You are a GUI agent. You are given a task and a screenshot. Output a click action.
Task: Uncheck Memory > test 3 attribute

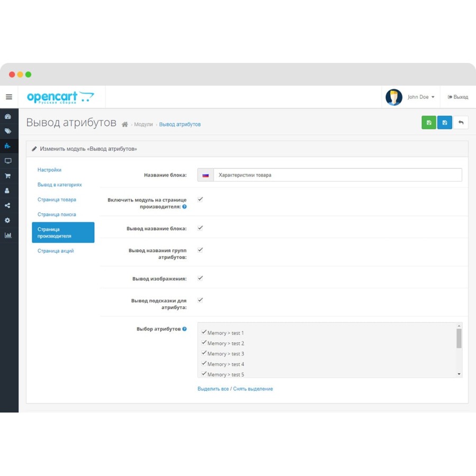(204, 353)
